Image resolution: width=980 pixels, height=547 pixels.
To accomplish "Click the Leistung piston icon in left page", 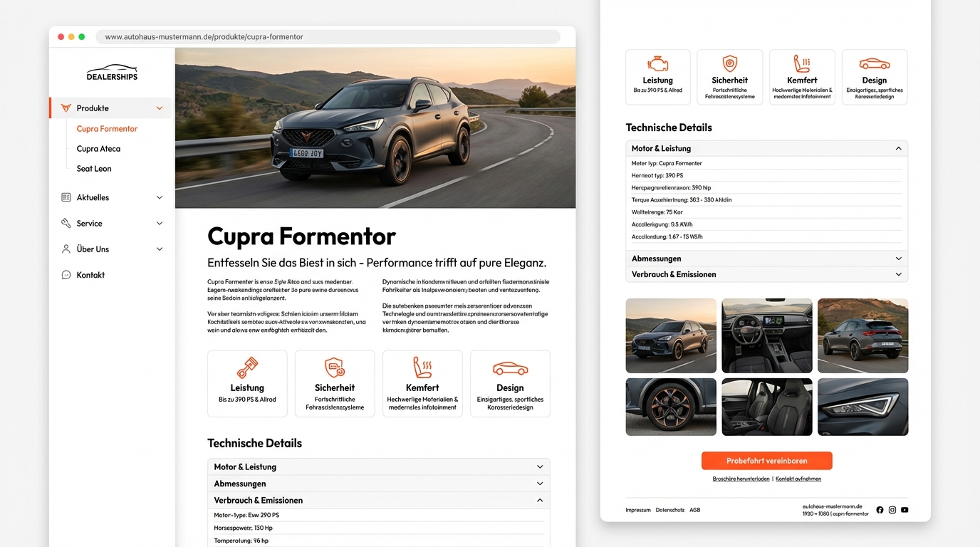I will pyautogui.click(x=246, y=368).
